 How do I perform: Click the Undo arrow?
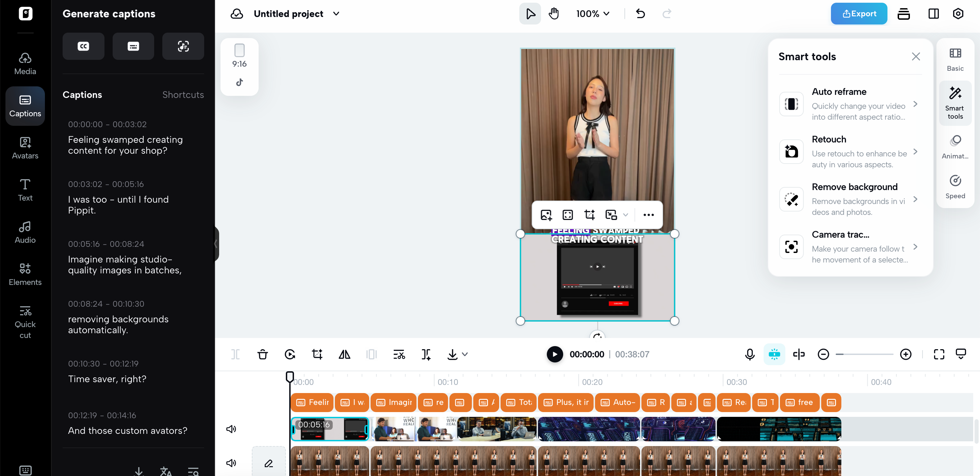pos(640,14)
